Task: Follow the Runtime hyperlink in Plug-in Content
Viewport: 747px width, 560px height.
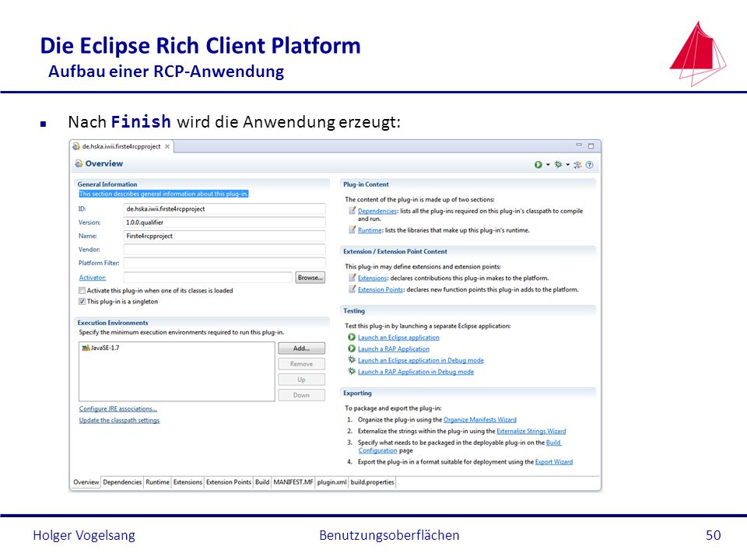Action: [370, 230]
